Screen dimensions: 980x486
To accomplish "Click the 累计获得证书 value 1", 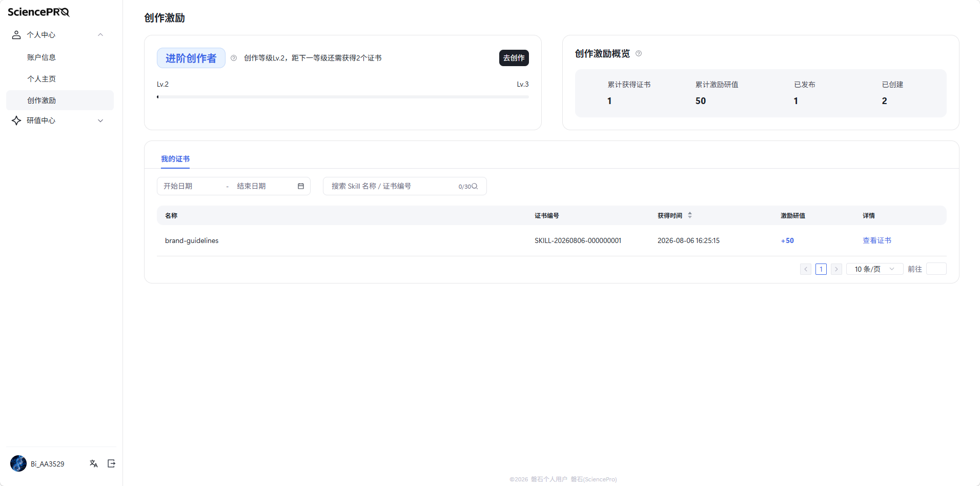I will click(609, 101).
